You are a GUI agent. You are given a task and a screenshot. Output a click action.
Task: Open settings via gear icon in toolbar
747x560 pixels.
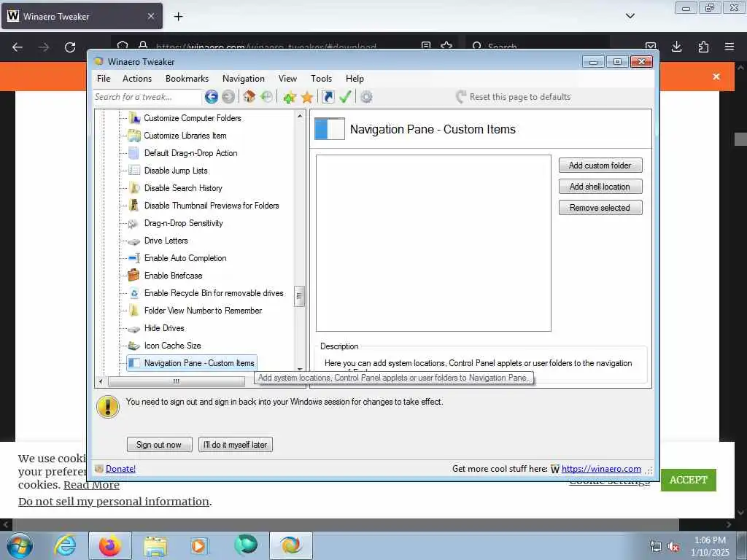pyautogui.click(x=366, y=97)
